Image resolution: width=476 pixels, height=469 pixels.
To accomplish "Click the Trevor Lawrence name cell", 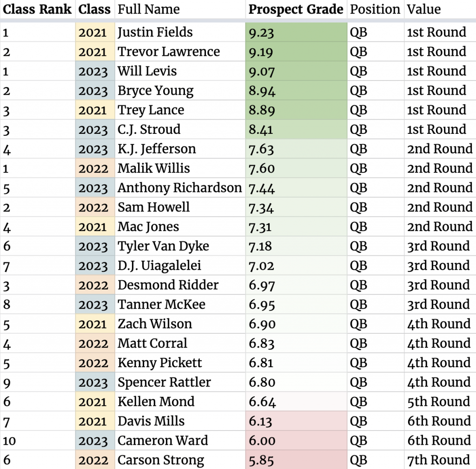I will [x=169, y=52].
